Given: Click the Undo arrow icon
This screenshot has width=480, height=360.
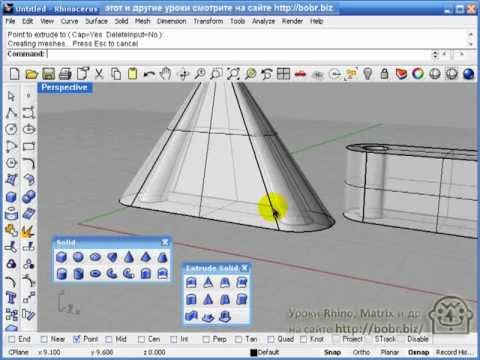Looking at the screenshot, I should tap(149, 74).
